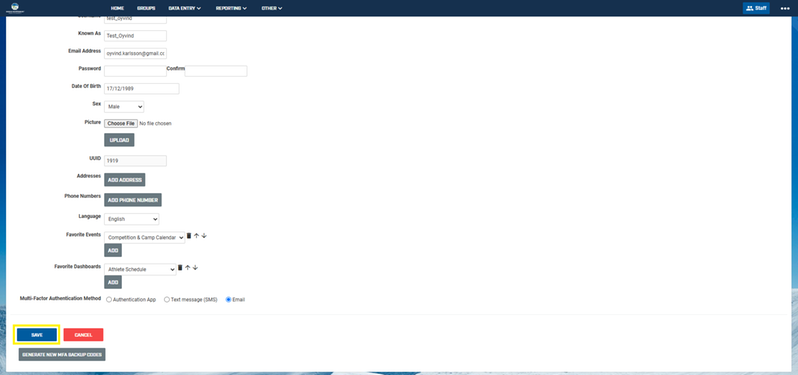Open the Sex dropdown
Image resolution: width=798 pixels, height=375 pixels.
coord(124,107)
